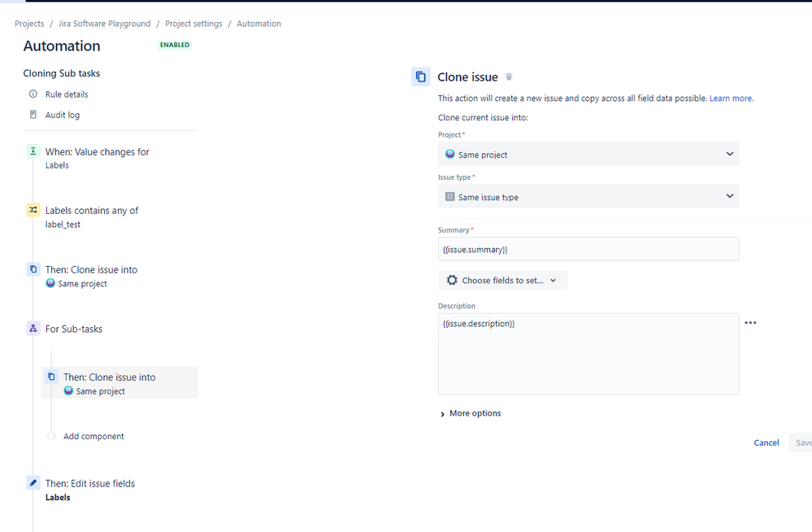Image resolution: width=812 pixels, height=532 pixels.
Task: Select the For Sub-tasks branch
Action: point(73,329)
